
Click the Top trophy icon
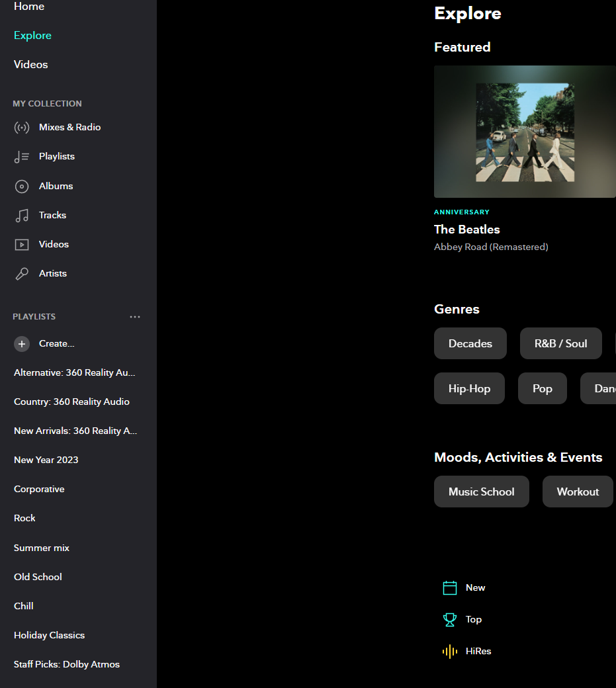pos(450,620)
